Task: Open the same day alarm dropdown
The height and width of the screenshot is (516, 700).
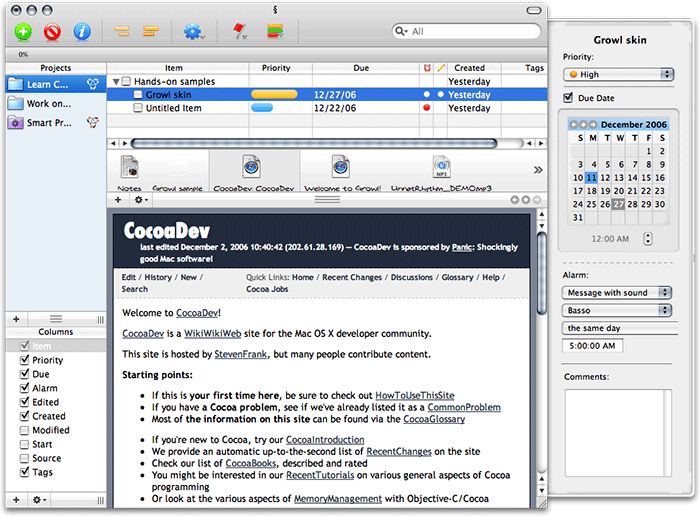Action: (x=620, y=328)
